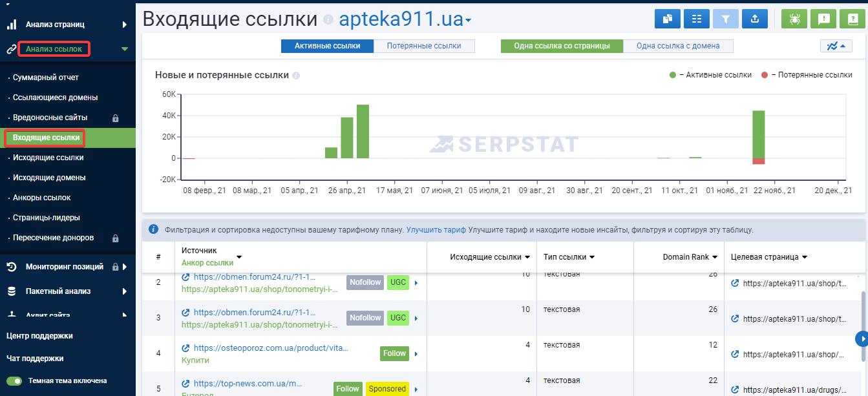The height and width of the screenshot is (396, 868).
Task: Click Nofollow badge in row 3
Action: coord(365,318)
